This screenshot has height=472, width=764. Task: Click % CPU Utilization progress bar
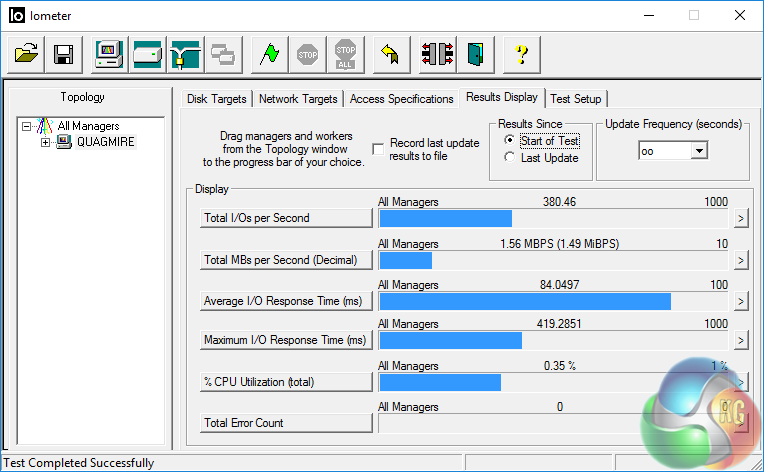point(553,382)
